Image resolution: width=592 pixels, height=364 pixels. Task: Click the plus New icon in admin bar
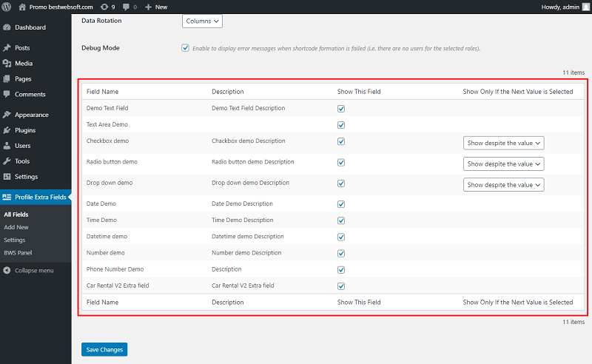[149, 7]
